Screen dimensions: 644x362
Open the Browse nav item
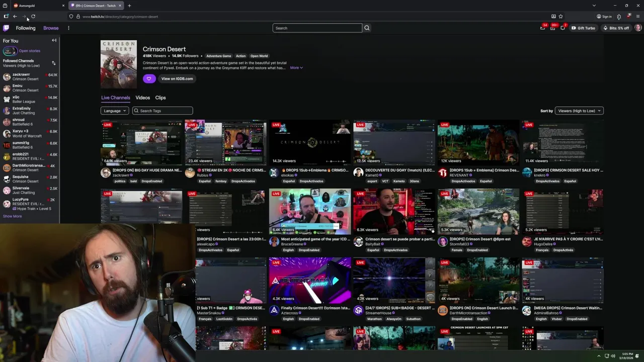click(x=51, y=28)
